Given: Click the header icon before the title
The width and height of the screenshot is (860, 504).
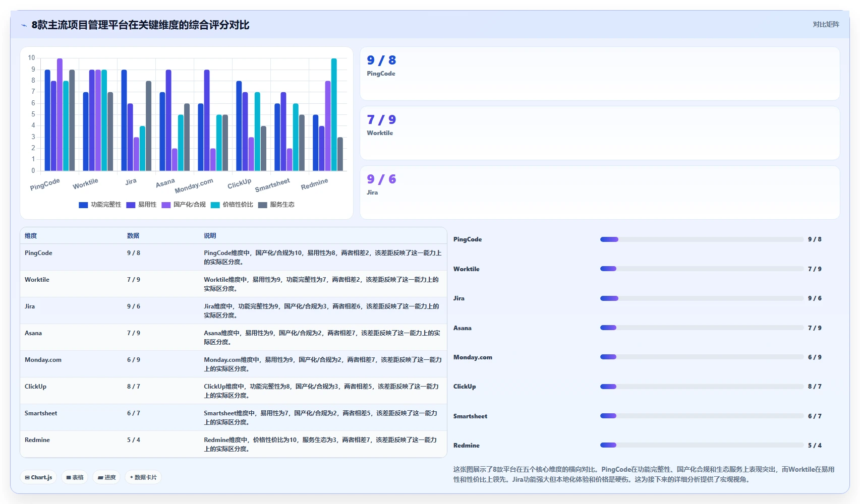Looking at the screenshot, I should tap(24, 25).
